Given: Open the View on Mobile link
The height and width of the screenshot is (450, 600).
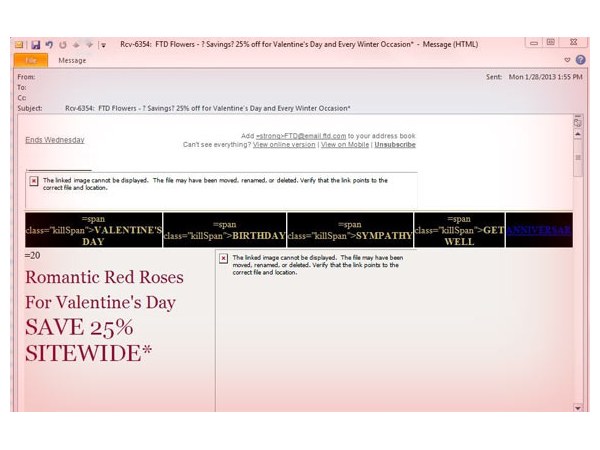Looking at the screenshot, I should [345, 145].
